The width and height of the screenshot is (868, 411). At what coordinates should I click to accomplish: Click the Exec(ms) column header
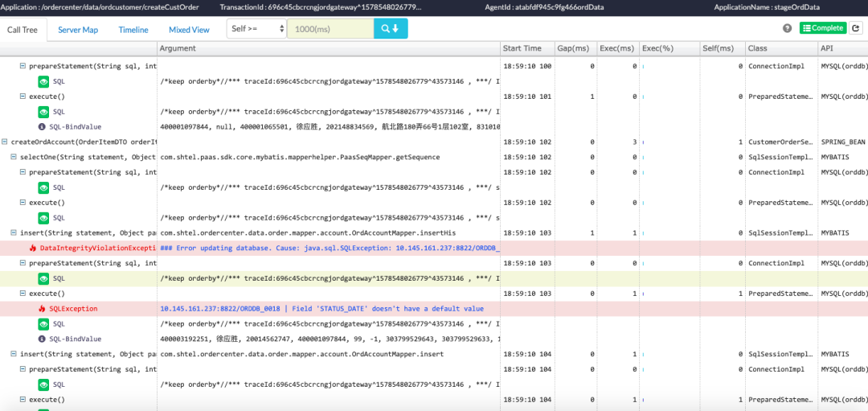tap(617, 49)
